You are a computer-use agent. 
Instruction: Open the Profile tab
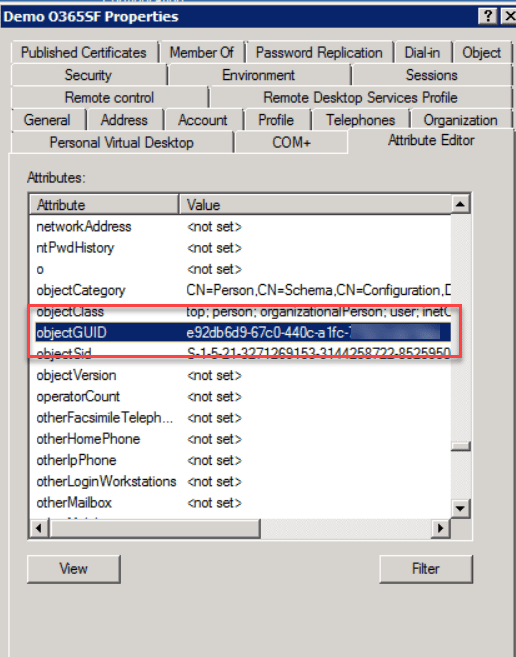(276, 120)
